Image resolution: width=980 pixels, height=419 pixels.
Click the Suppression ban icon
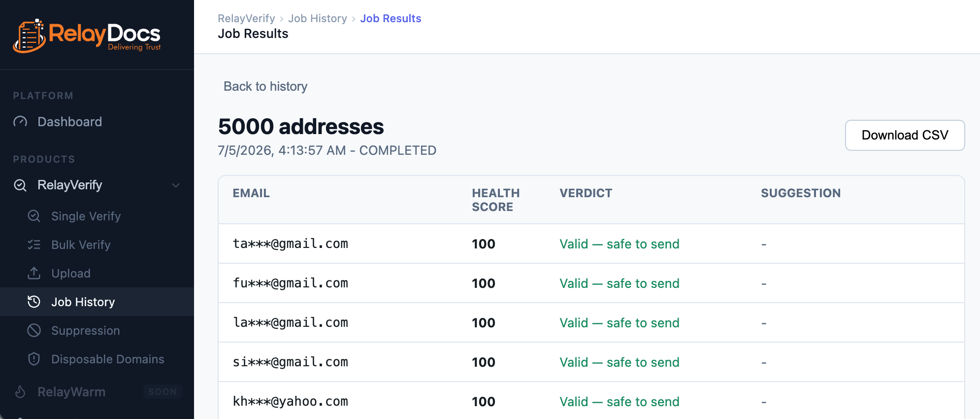pyautogui.click(x=34, y=330)
